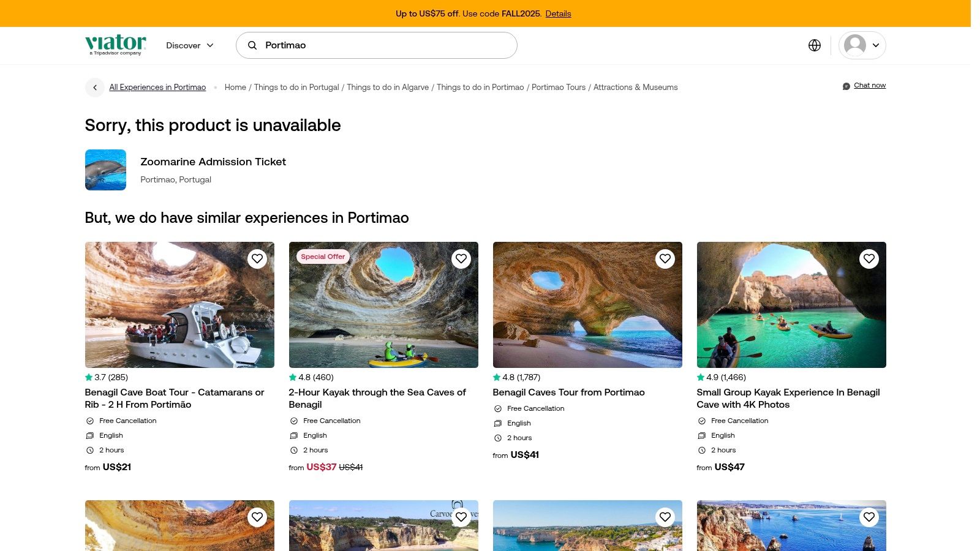The height and width of the screenshot is (551, 980).
Task: Click the US$47 price
Action: (x=729, y=467)
